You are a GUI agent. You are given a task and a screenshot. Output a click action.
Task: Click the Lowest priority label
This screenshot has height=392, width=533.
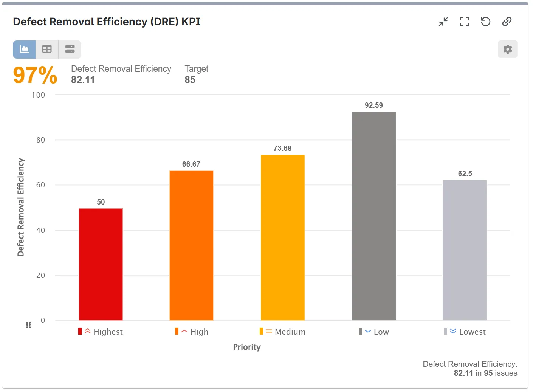coord(473,332)
